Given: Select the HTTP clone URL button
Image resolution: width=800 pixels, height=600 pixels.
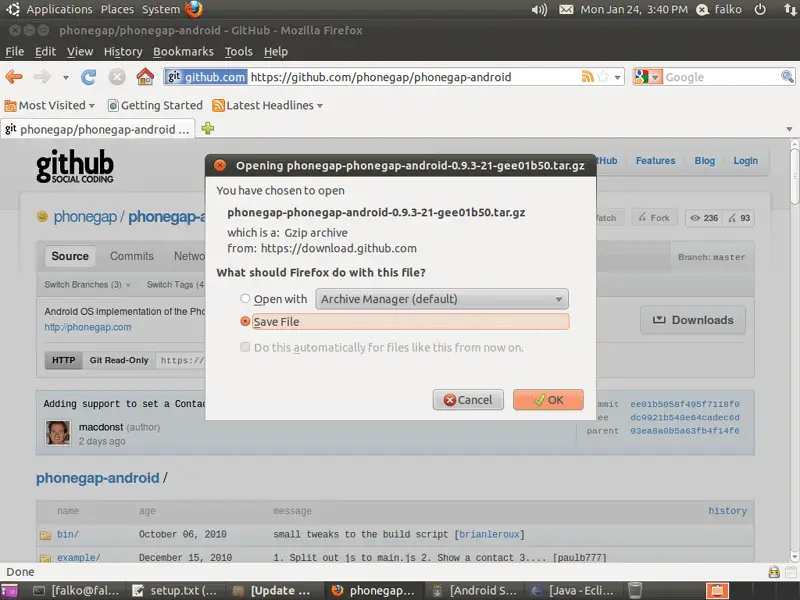Looking at the screenshot, I should 63,360.
